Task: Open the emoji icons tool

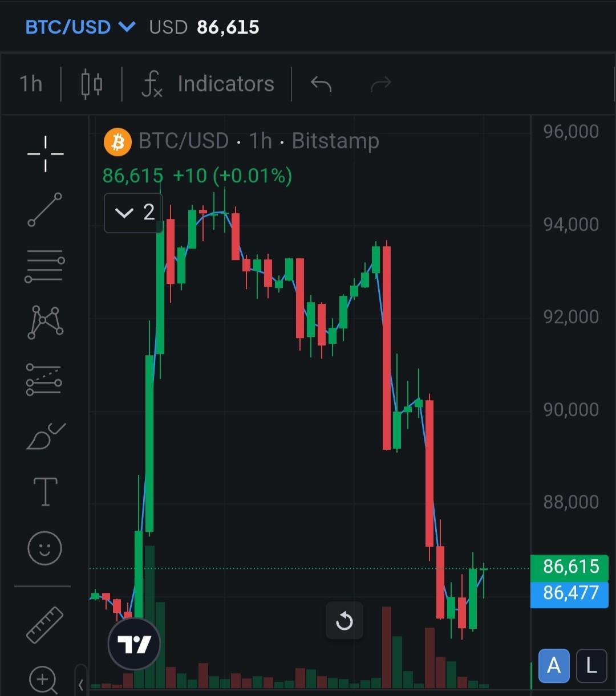Action: point(44,548)
